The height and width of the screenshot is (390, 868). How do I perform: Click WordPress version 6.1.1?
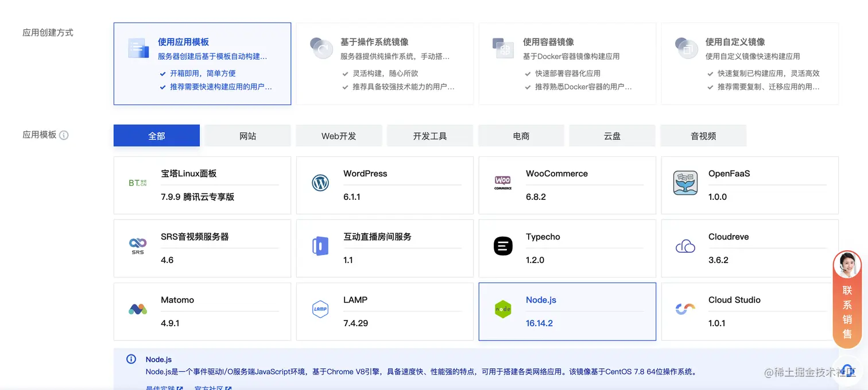click(352, 196)
